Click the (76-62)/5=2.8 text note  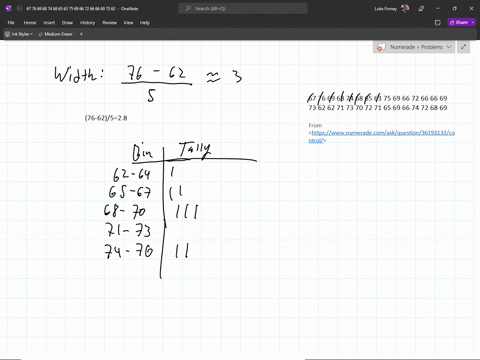coord(106,118)
